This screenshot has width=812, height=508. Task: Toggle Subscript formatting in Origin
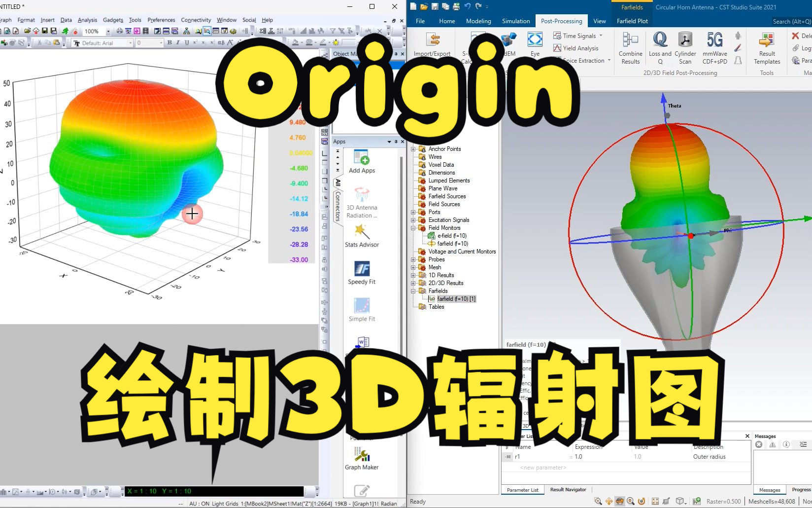(x=203, y=43)
